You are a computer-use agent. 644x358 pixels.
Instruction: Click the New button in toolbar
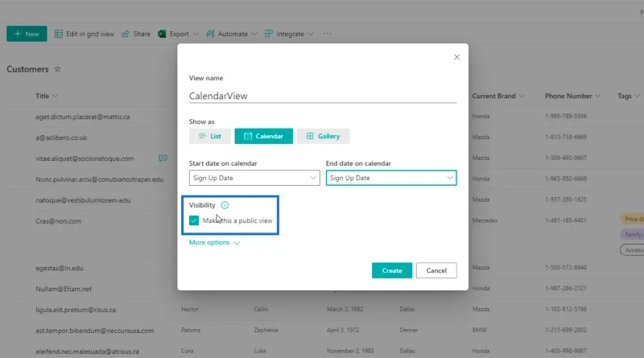[27, 34]
